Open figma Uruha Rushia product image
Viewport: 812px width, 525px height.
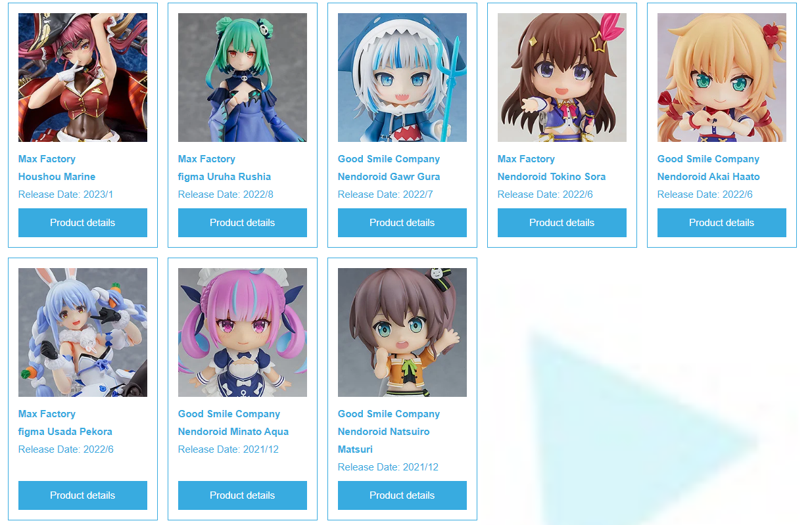pyautogui.click(x=243, y=78)
